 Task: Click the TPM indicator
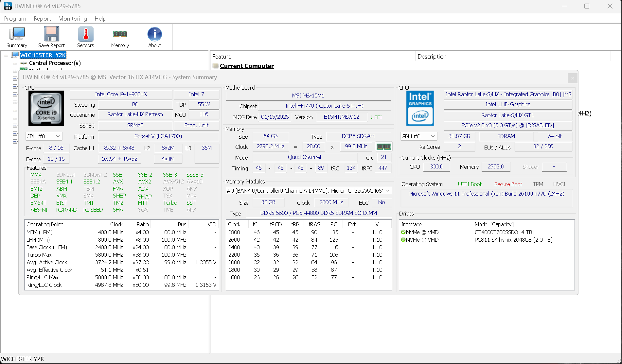coord(538,184)
